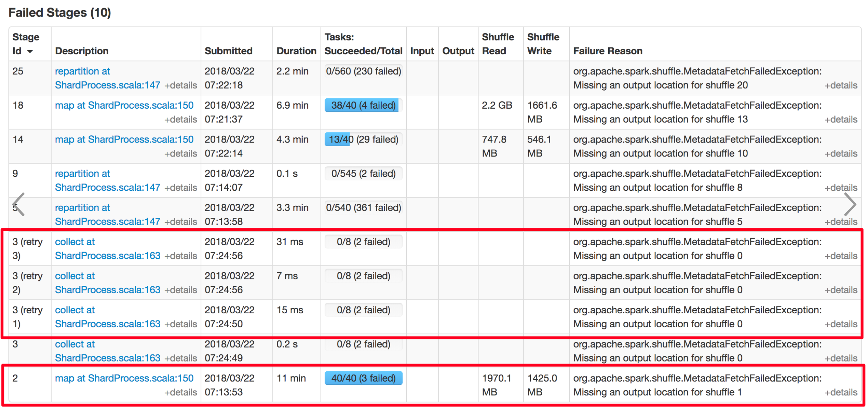
Task: Sort by Submitted column header
Action: coord(228,51)
